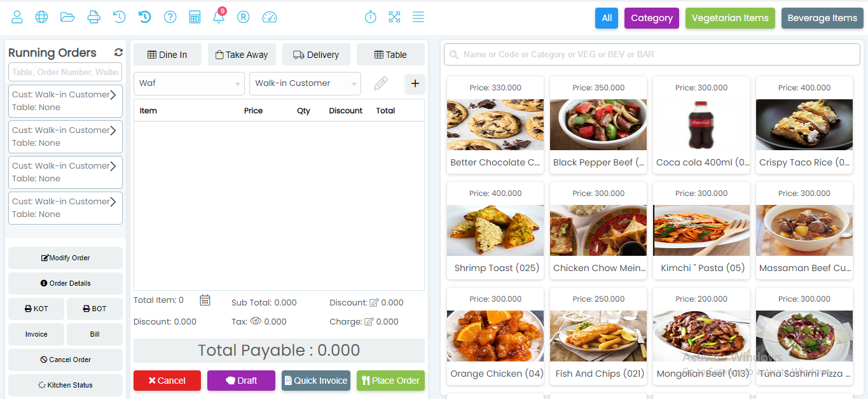Image resolution: width=868 pixels, height=399 pixels.
Task: Select the Dine In order type
Action: [x=167, y=55]
